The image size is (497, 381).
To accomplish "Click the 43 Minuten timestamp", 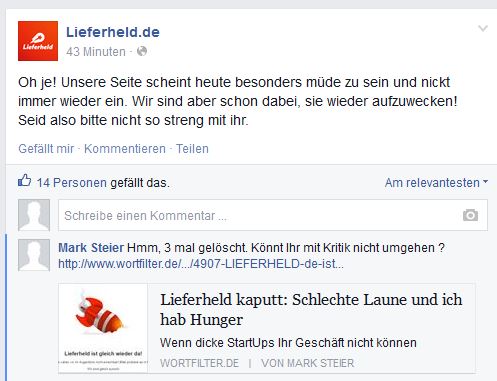I will [x=96, y=52].
